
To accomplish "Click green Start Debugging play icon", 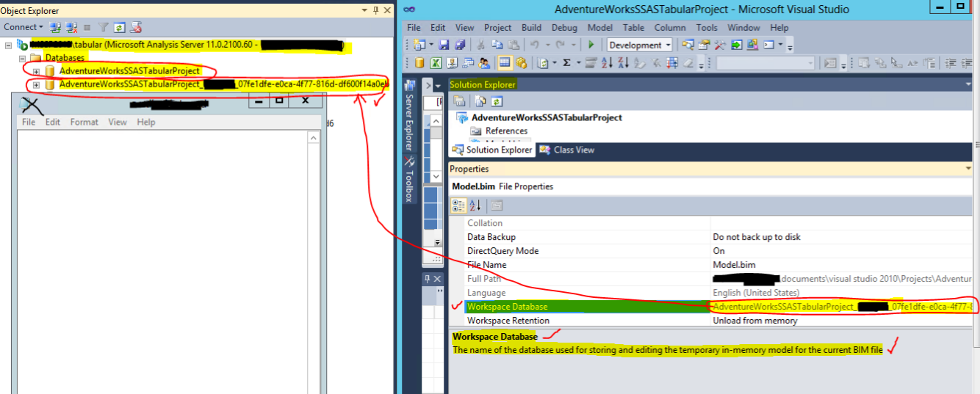I will [x=591, y=45].
